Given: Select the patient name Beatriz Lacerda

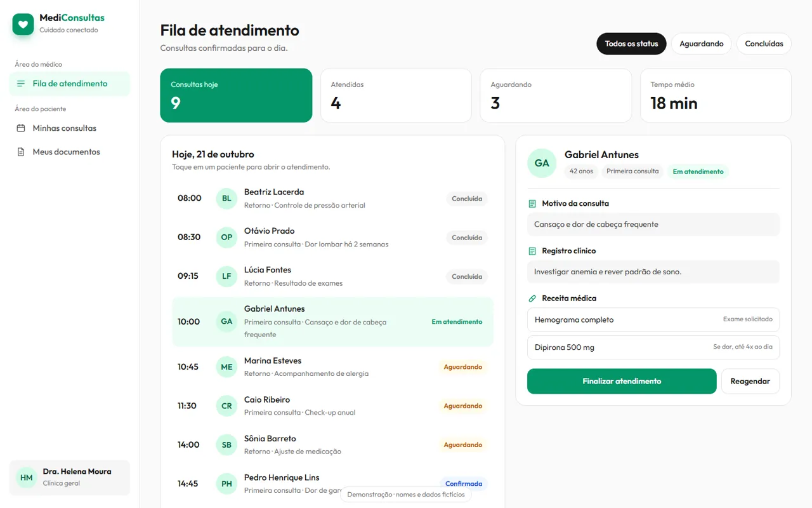Looking at the screenshot, I should pos(274,192).
